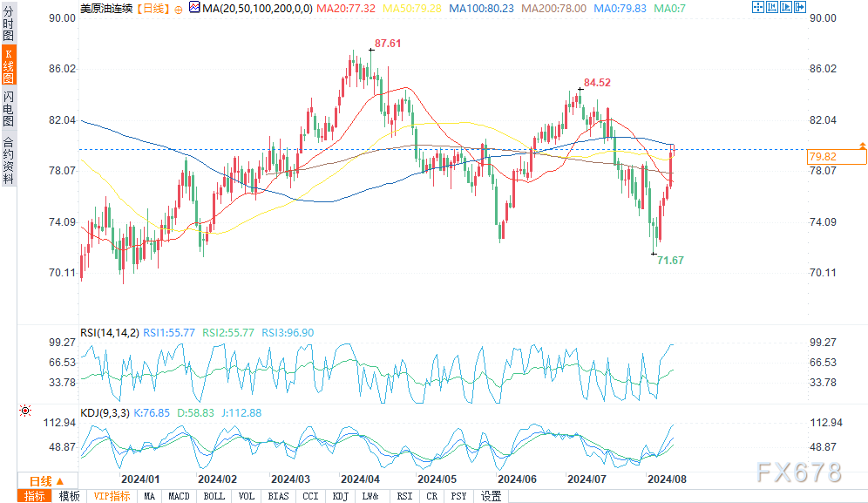This screenshot has height=503, width=868.
Task: Open the 合约资料 side tab
Action: [x=9, y=159]
